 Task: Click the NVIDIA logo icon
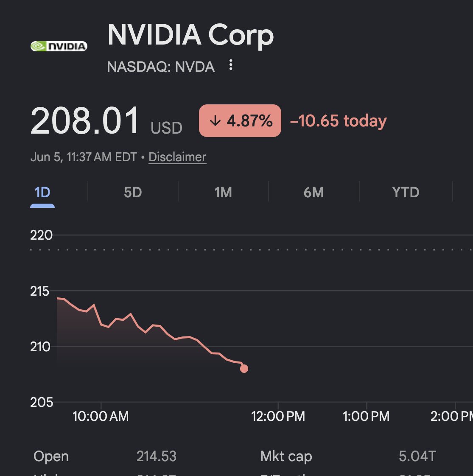pyautogui.click(x=59, y=46)
